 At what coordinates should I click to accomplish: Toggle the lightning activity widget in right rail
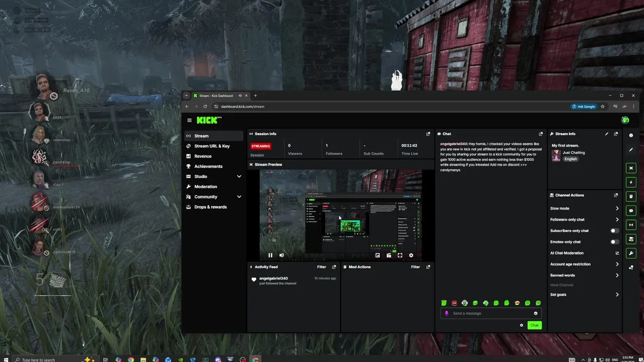click(x=631, y=182)
